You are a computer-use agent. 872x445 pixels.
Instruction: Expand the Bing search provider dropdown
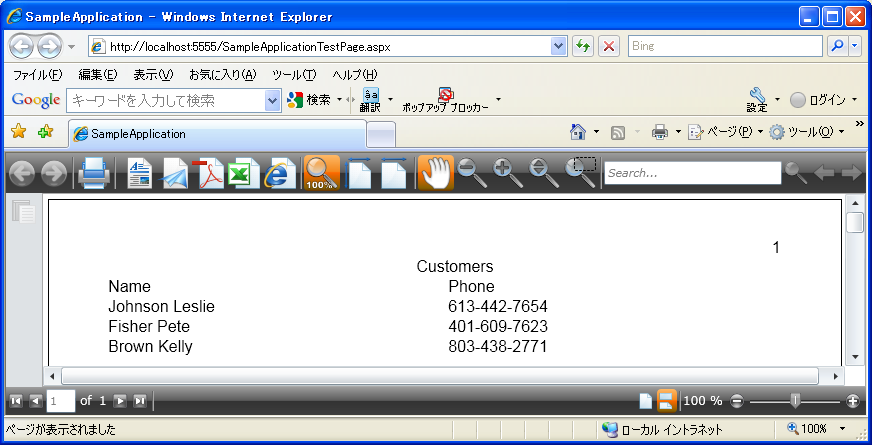tap(855, 47)
